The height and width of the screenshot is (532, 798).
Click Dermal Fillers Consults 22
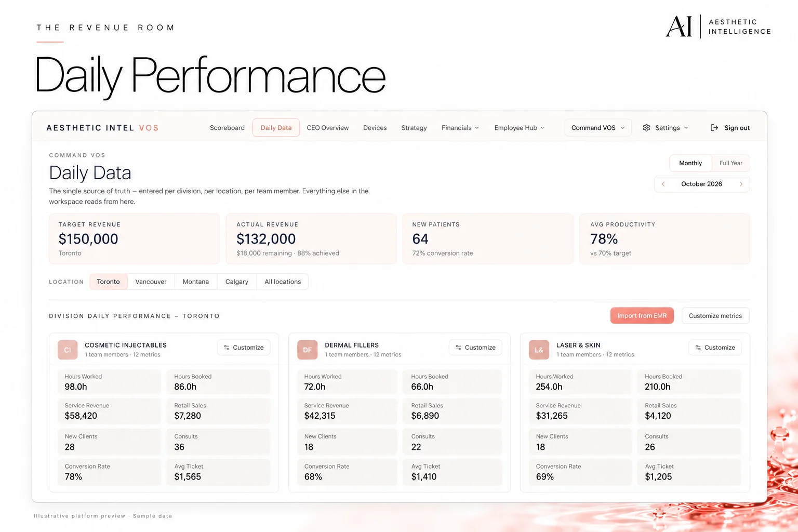tap(453, 442)
